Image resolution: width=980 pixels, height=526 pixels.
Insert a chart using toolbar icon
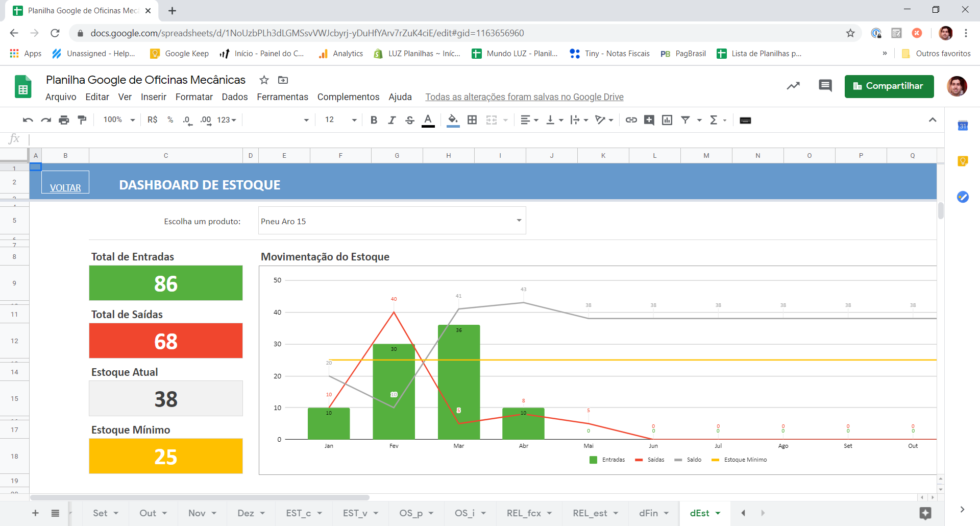667,120
